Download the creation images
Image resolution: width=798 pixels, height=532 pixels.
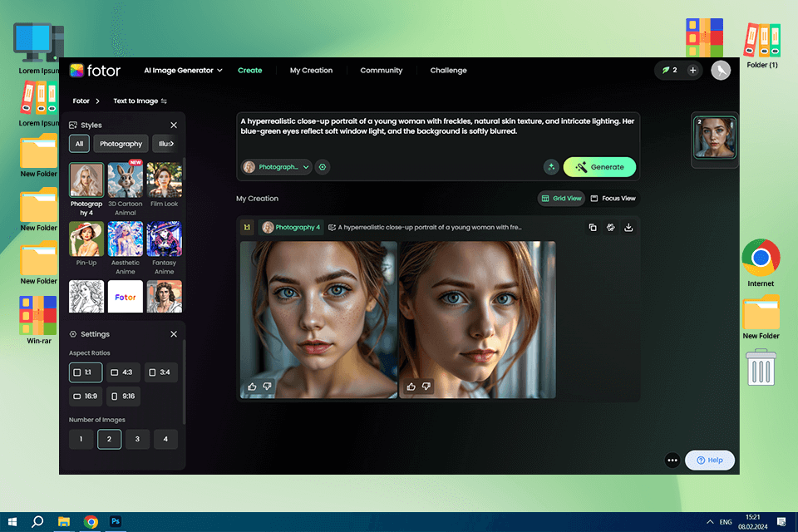click(628, 228)
